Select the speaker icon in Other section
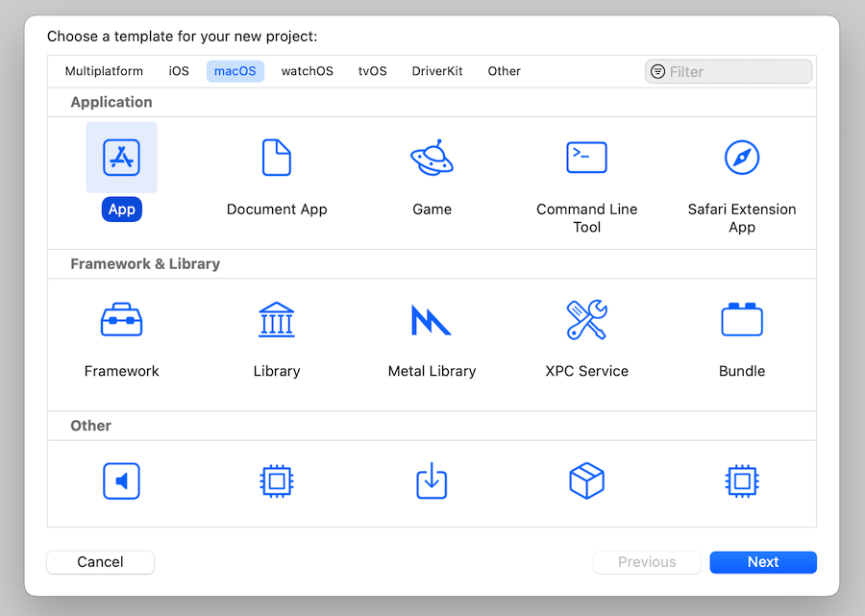Image resolution: width=865 pixels, height=616 pixels. pos(121,480)
